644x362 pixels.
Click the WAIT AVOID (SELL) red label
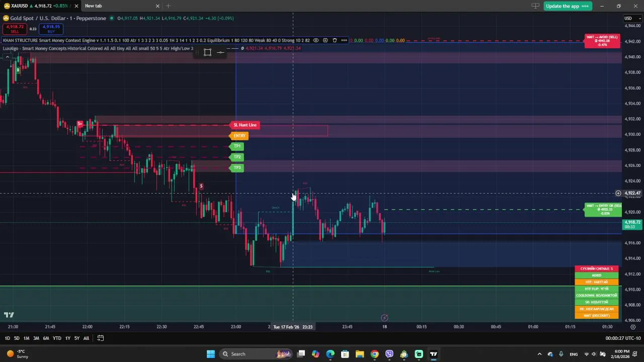point(602,41)
